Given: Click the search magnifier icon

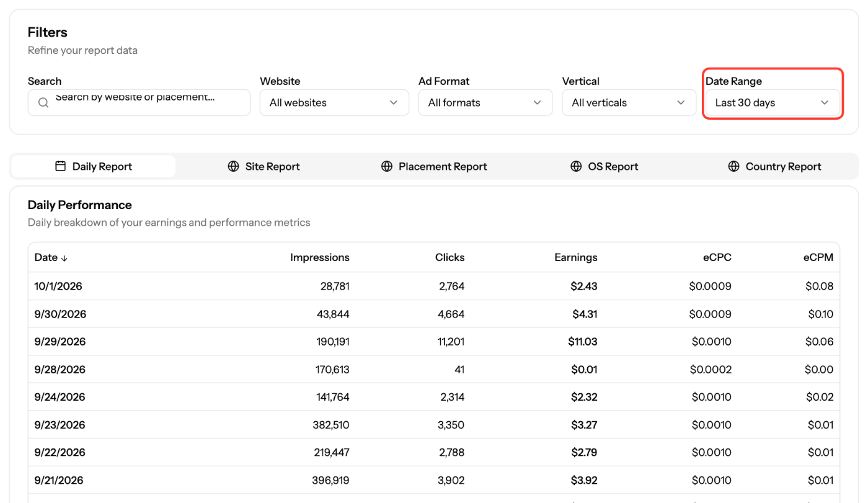Looking at the screenshot, I should point(43,103).
